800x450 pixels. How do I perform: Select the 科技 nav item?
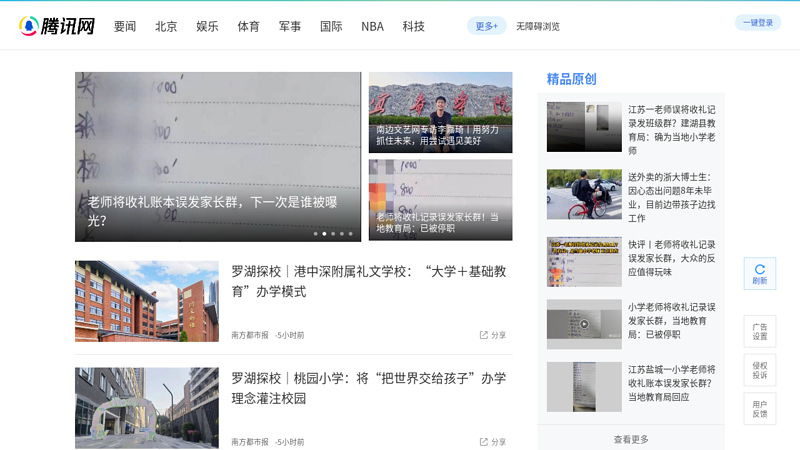tap(413, 27)
